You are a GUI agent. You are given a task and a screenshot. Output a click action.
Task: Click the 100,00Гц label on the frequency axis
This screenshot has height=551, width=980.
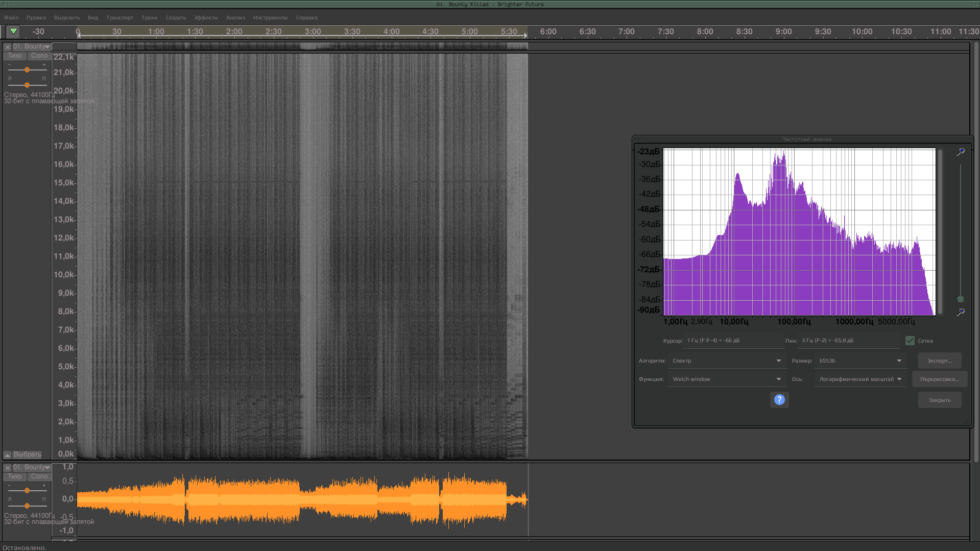(x=794, y=322)
